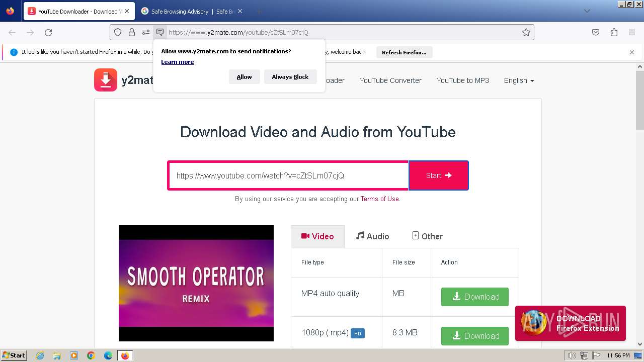Screen dimensions: 644x362
Task: Open the Windows Start menu
Action: (x=14, y=355)
